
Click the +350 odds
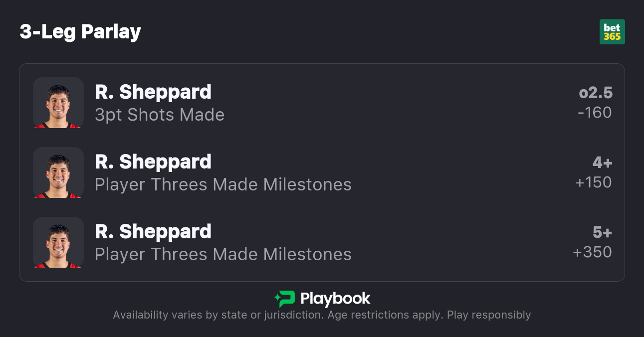(593, 252)
